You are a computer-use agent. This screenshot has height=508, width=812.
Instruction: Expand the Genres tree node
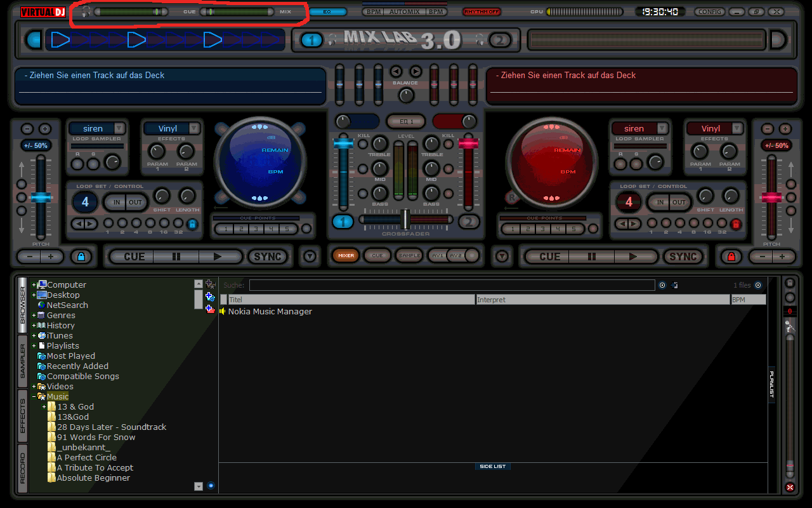pos(34,316)
